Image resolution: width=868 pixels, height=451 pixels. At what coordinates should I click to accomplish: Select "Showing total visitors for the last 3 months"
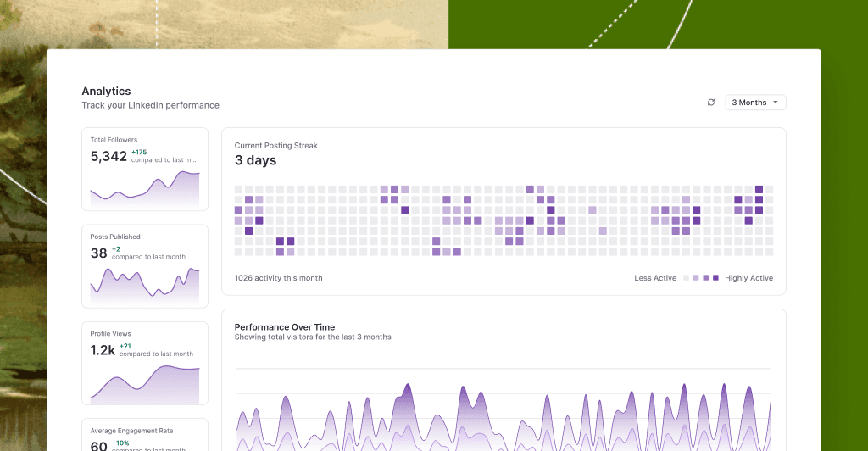(x=313, y=337)
